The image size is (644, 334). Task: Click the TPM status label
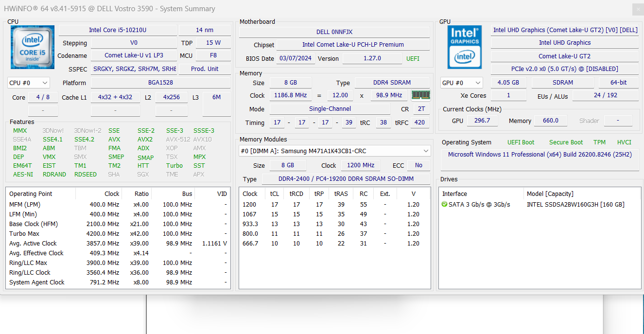click(599, 142)
